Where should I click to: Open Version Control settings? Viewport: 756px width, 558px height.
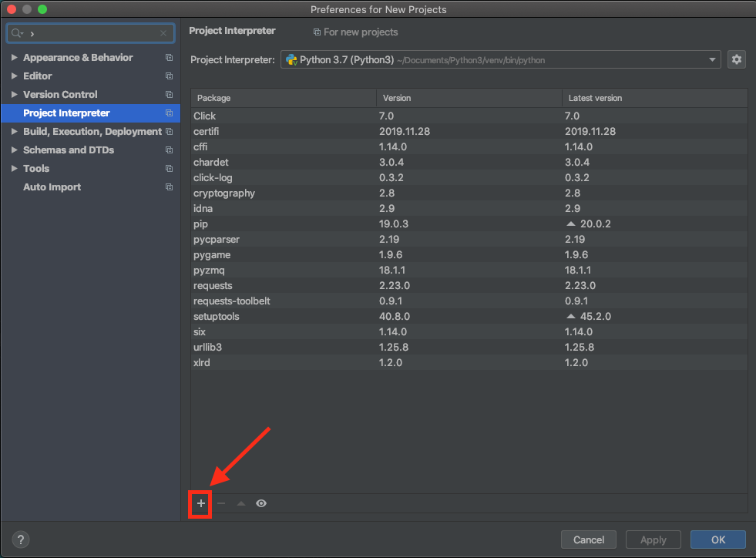[60, 95]
